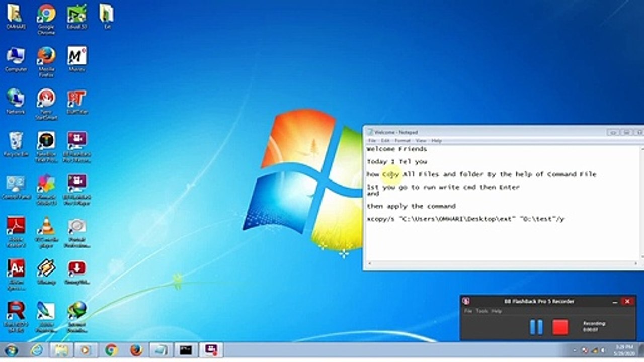Open the Notepad Help menu
644x362 pixels.
click(437, 141)
